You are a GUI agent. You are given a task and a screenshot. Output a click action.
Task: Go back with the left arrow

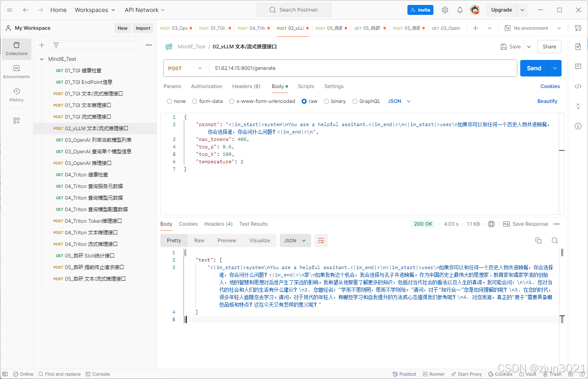(26, 10)
